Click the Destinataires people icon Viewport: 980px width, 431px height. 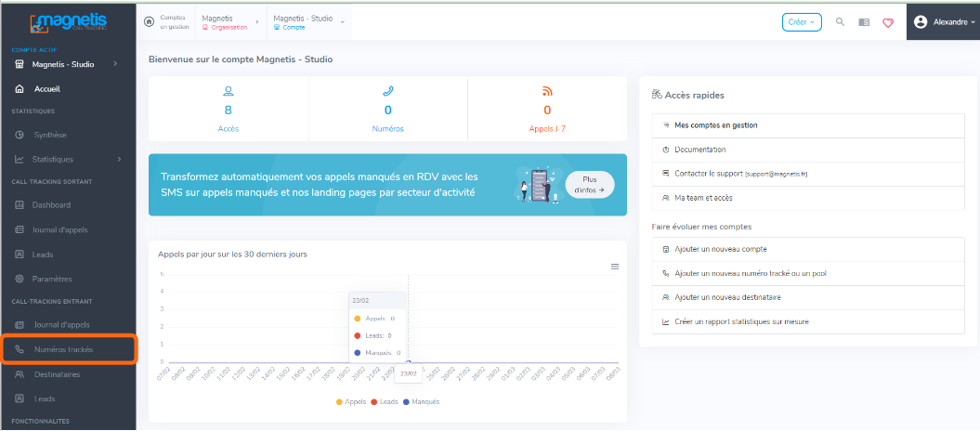(20, 374)
